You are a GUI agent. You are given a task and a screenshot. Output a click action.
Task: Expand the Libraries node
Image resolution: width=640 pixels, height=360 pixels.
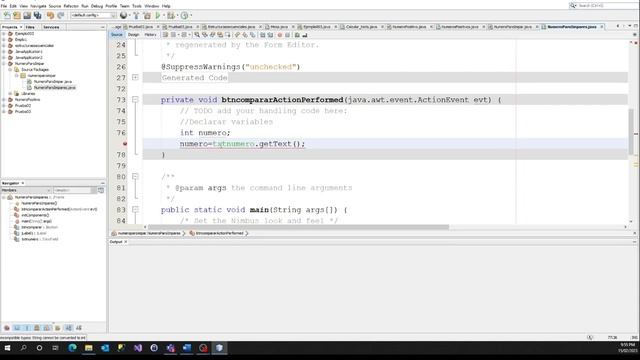[x=10, y=93]
